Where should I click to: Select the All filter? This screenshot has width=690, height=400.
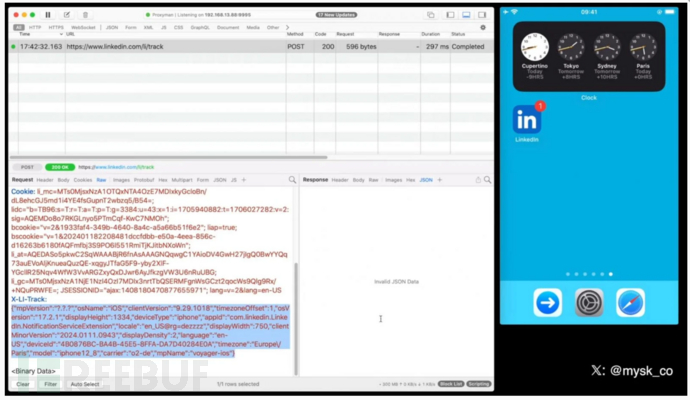click(18, 27)
